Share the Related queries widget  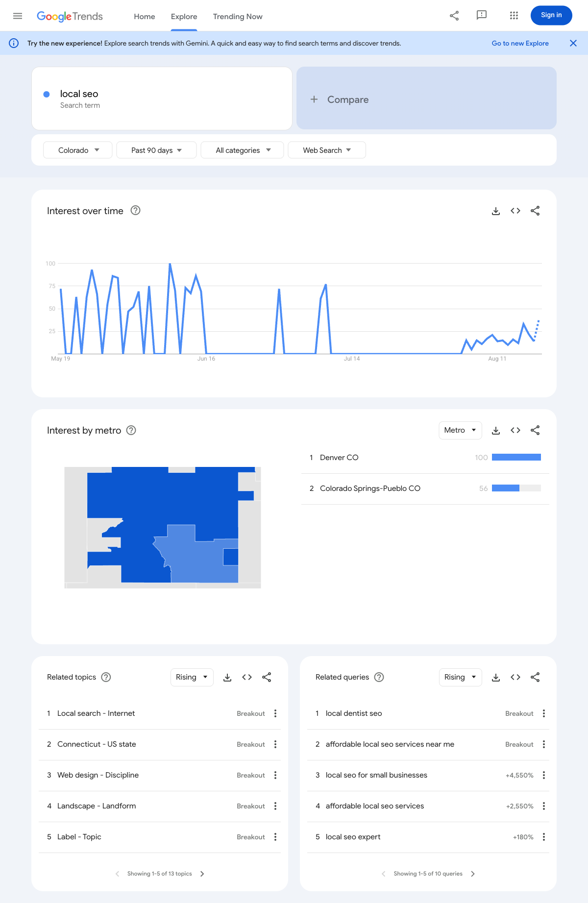coord(535,677)
